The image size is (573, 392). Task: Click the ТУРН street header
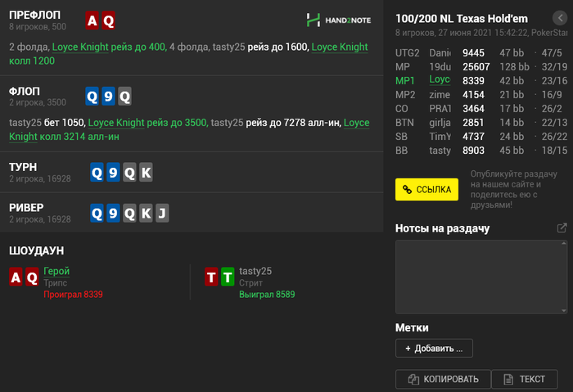tap(23, 167)
